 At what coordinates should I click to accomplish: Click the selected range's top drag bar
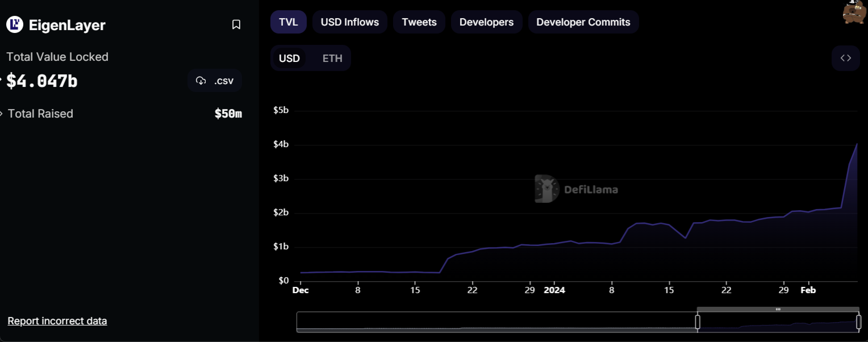pyautogui.click(x=778, y=309)
